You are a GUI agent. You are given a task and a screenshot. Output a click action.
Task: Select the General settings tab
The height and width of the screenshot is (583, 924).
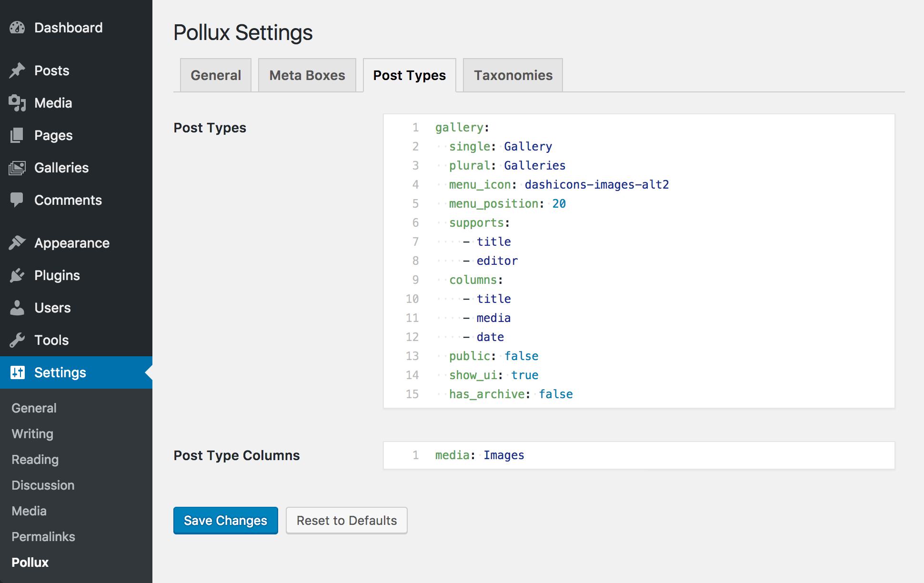click(x=216, y=75)
